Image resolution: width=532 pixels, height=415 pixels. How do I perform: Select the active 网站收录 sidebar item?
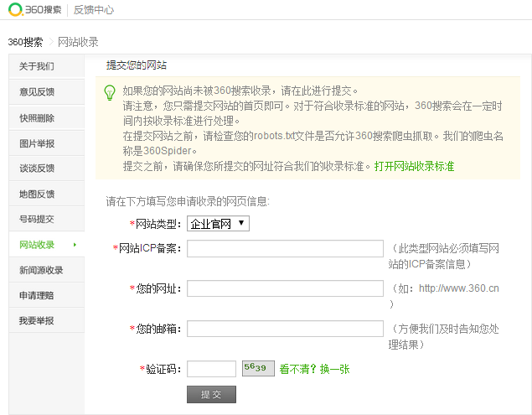[x=46, y=245]
